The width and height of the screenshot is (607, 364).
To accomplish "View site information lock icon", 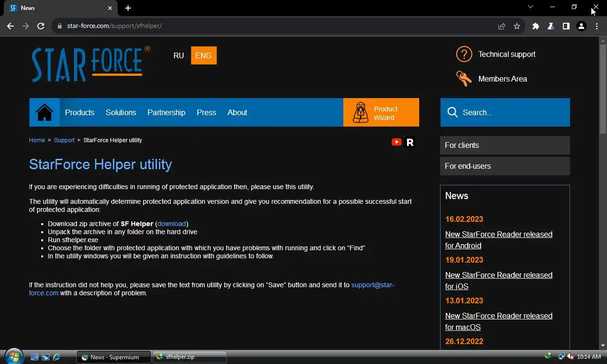I will 59,26.
